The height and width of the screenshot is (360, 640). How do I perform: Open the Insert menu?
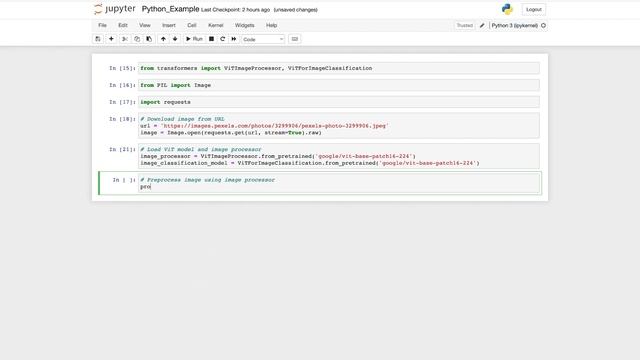(x=169, y=25)
